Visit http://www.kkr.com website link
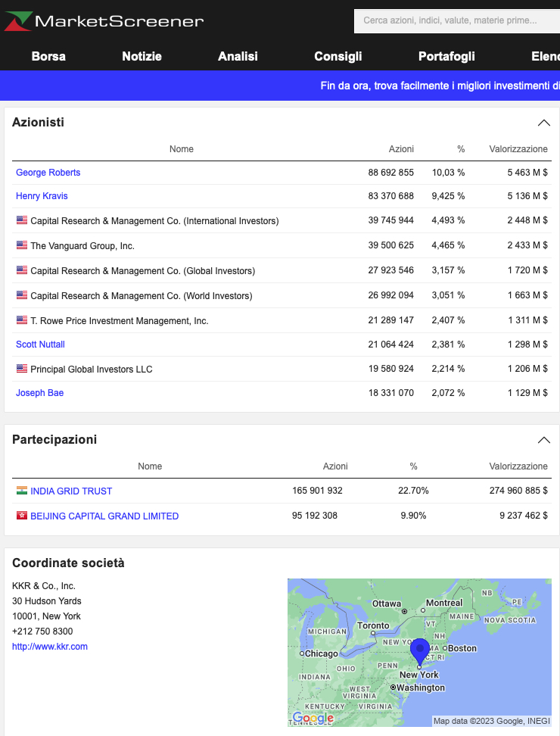This screenshot has height=736, width=560. pyautogui.click(x=50, y=647)
